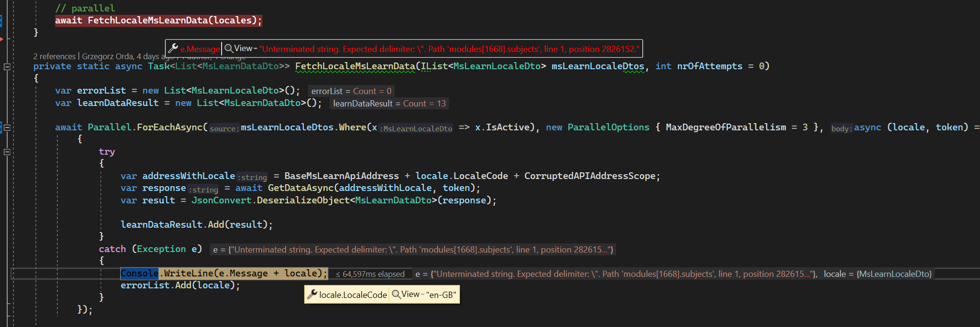This screenshot has width=980, height=327.
Task: Click the "Unterminated string" value in e.Message datatip
Action: tap(449, 49)
